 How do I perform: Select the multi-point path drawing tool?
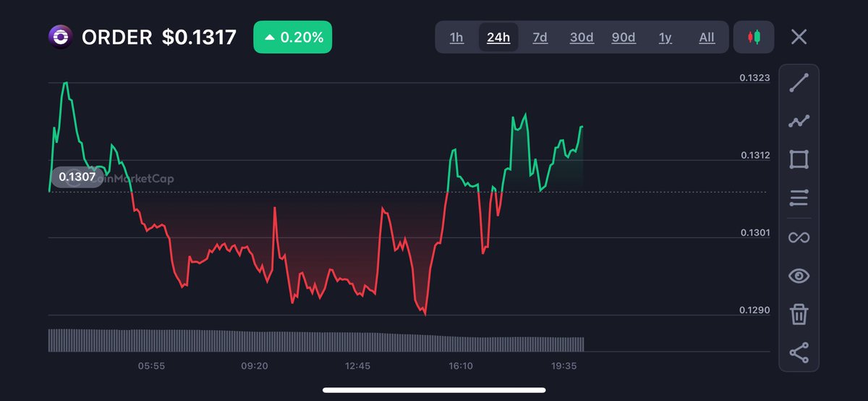799,122
